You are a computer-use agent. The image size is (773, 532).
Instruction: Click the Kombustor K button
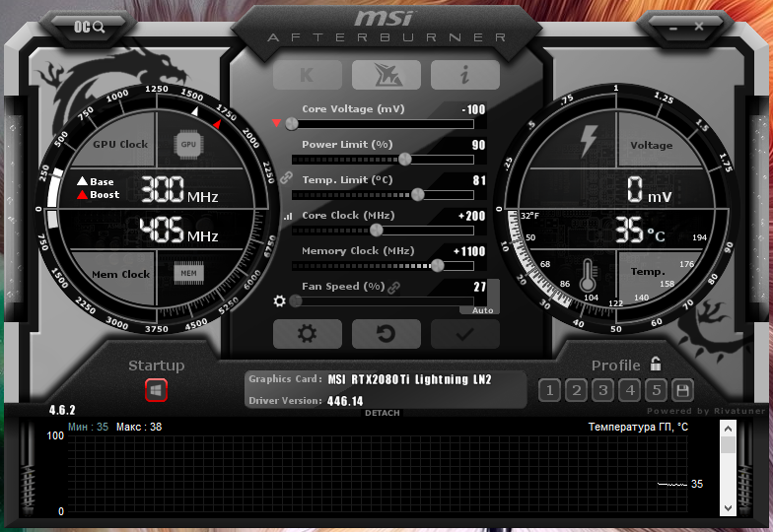(308, 75)
